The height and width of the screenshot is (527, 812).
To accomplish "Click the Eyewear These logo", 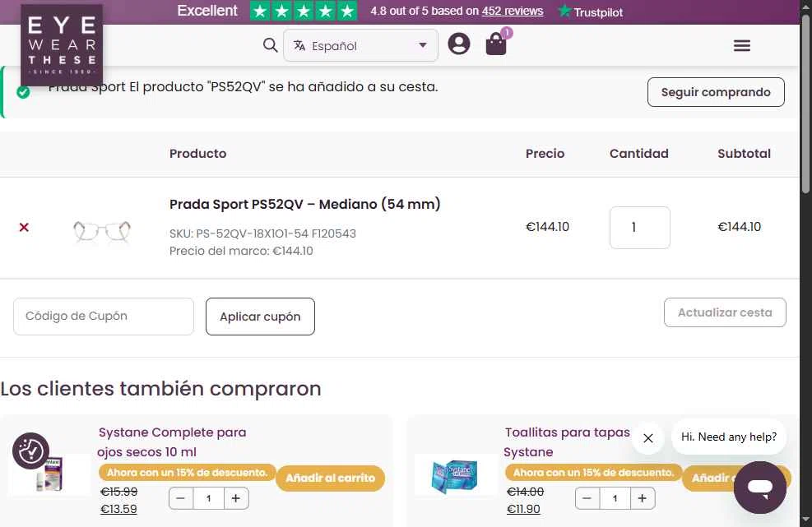I will click(62, 45).
